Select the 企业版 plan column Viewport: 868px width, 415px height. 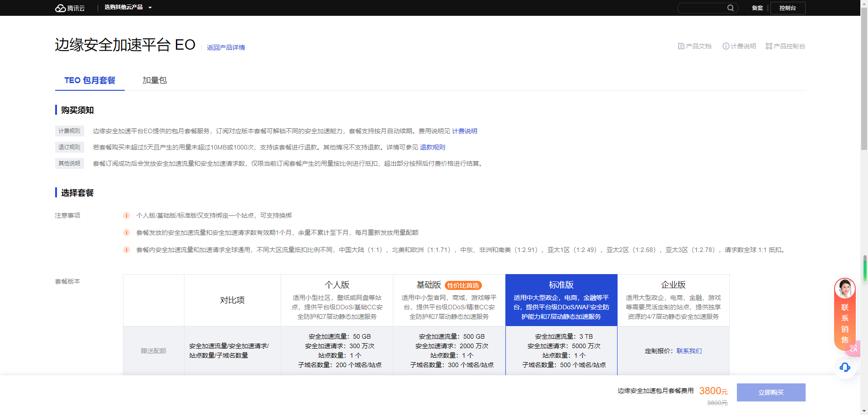tap(674, 300)
